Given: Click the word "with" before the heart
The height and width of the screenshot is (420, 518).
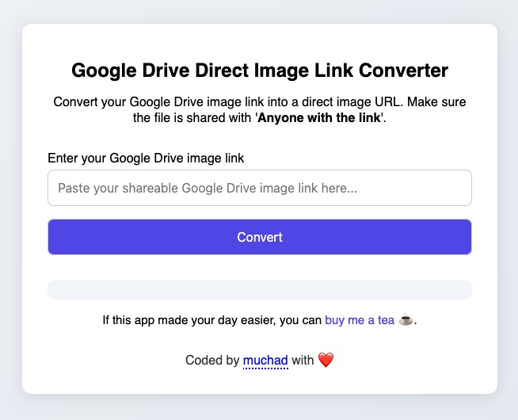Looking at the screenshot, I should tap(303, 361).
